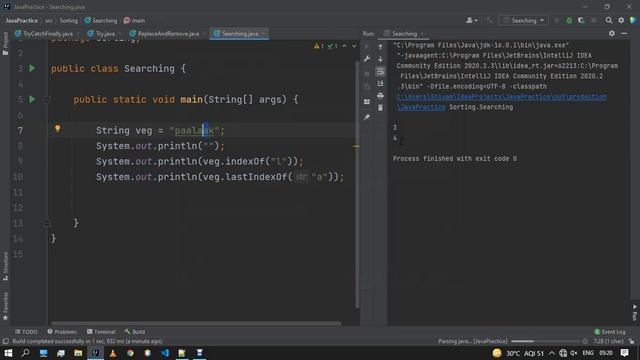Open the Problems tool window tab
640x360 pixels.
pyautogui.click(x=62, y=332)
